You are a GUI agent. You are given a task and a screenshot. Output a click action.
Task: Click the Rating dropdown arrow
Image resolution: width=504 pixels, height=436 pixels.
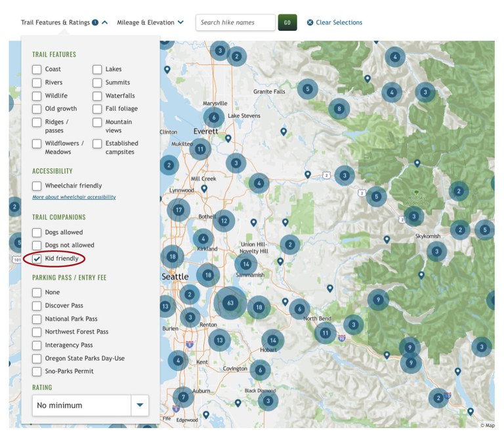(140, 405)
